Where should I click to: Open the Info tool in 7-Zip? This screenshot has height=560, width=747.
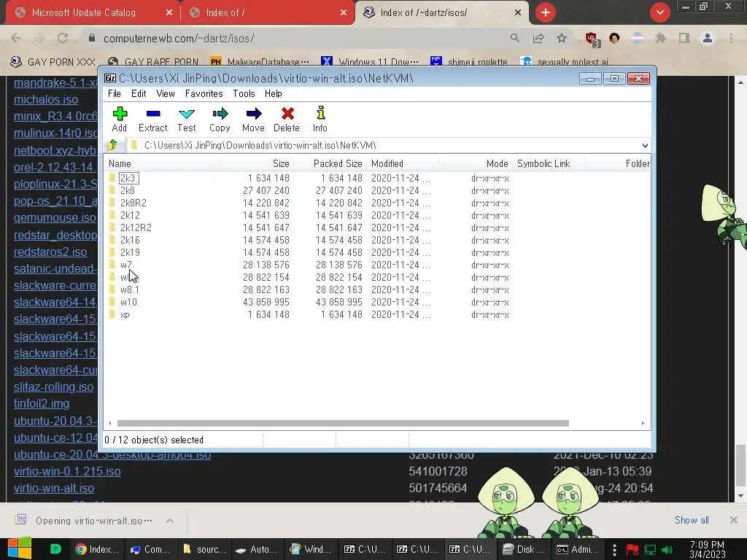coord(320,119)
